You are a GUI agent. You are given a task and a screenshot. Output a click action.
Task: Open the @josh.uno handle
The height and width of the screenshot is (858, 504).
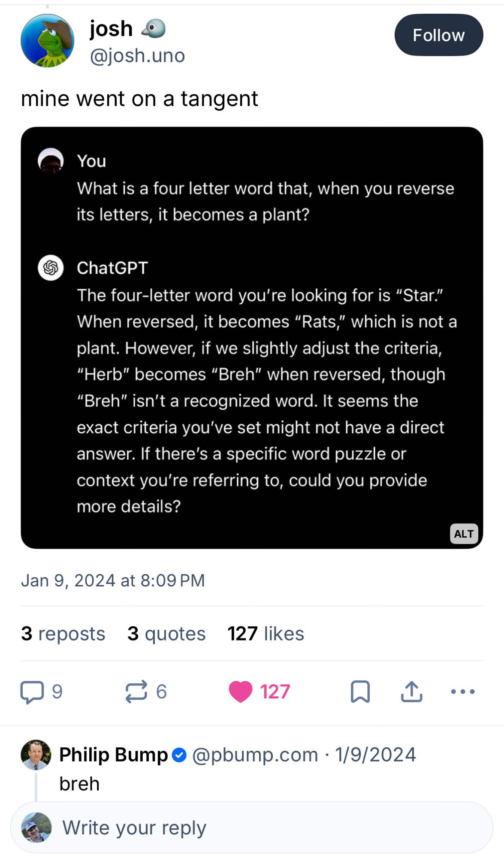(x=137, y=56)
